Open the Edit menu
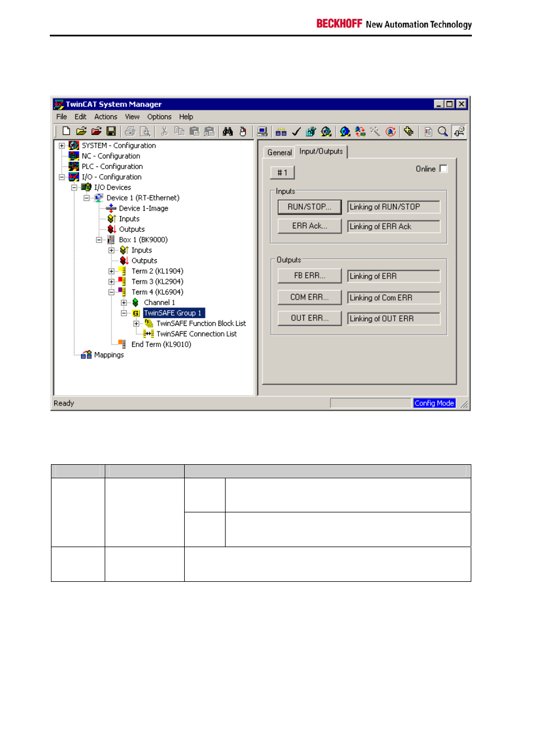The width and height of the screenshot is (534, 756). coord(81,116)
